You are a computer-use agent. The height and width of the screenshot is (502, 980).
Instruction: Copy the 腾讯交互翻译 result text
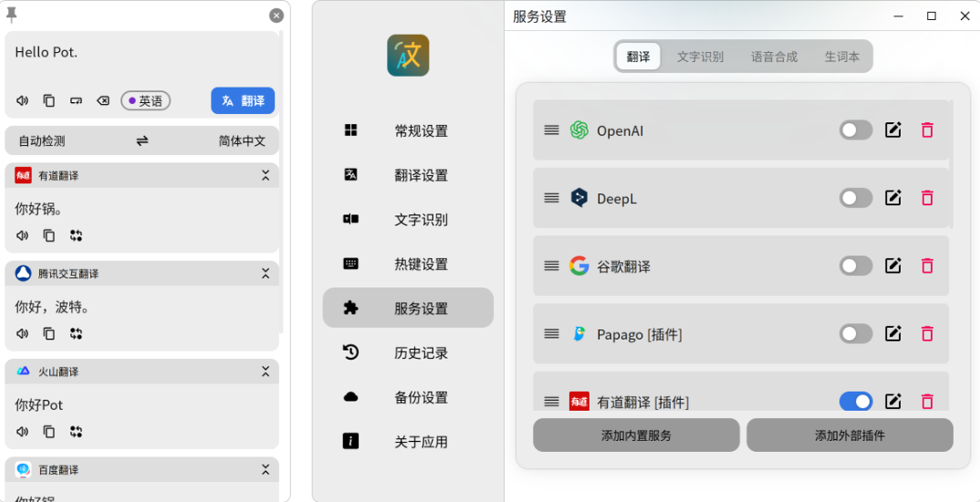click(x=49, y=334)
